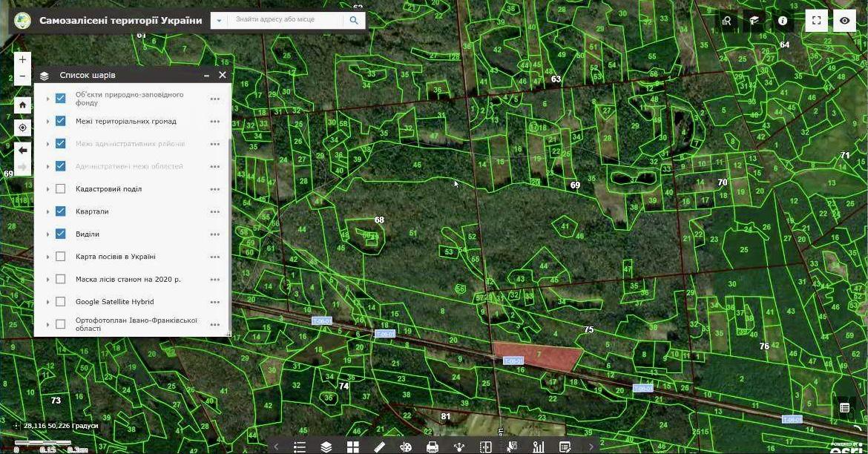This screenshot has height=454, width=868.
Task: Open the measurement ruler tool
Action: tap(379, 447)
